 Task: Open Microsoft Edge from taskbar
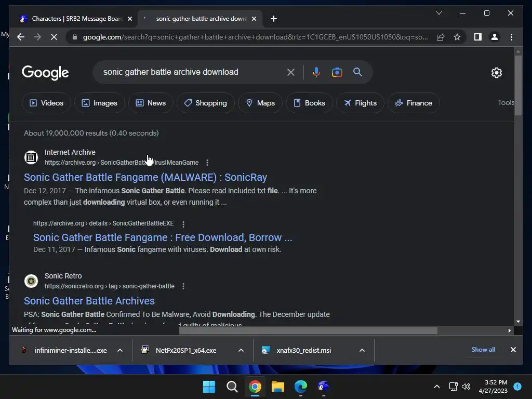tap(301, 387)
